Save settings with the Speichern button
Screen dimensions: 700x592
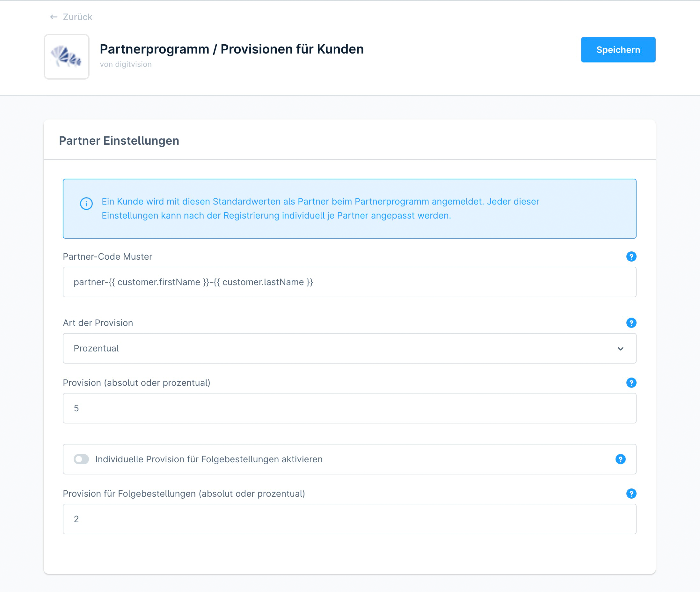(618, 50)
